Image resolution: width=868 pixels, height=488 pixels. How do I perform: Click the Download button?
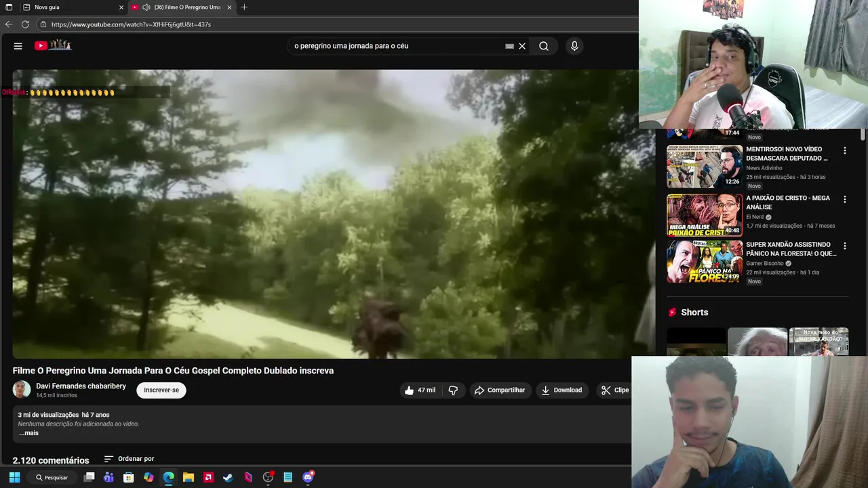pos(561,390)
